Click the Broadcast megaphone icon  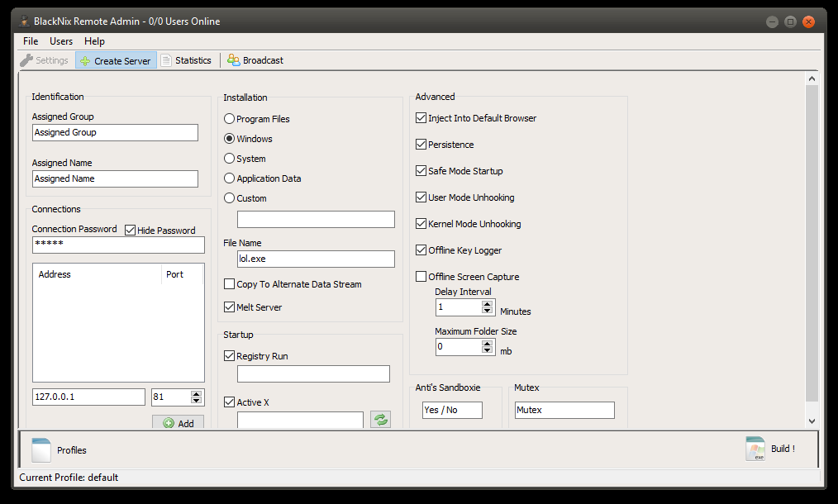(234, 59)
